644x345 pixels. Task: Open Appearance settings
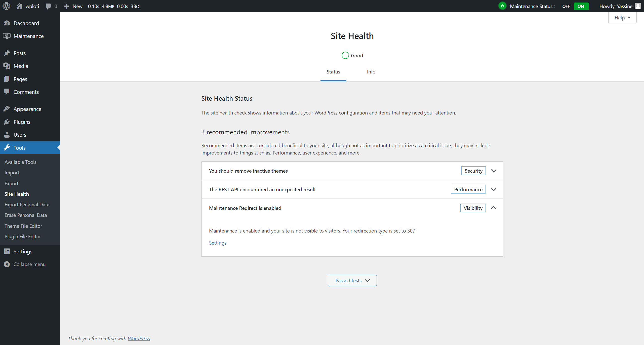pyautogui.click(x=27, y=109)
